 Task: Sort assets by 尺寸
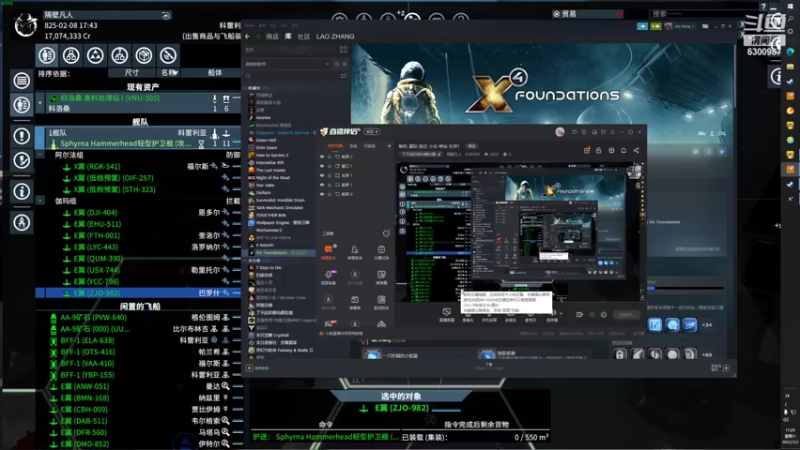(x=131, y=73)
